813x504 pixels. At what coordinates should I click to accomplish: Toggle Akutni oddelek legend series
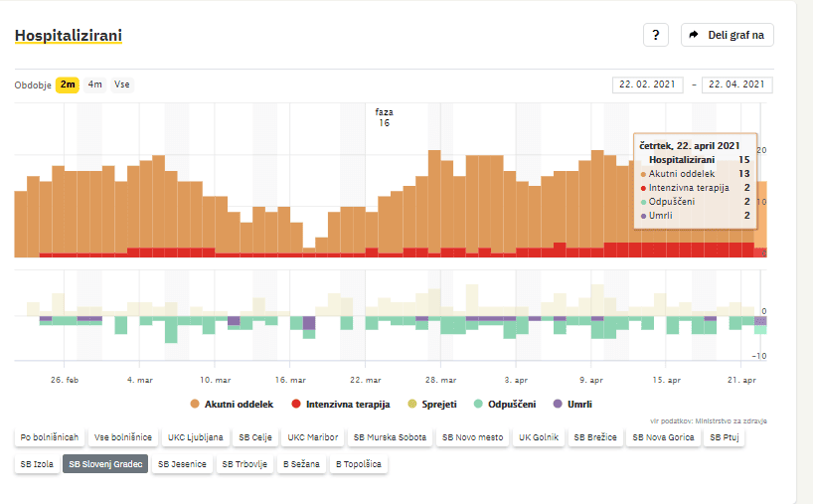click(234, 404)
